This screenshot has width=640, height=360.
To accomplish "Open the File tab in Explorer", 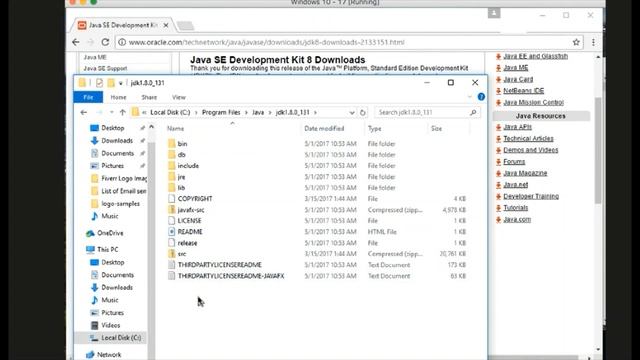I will [88, 97].
